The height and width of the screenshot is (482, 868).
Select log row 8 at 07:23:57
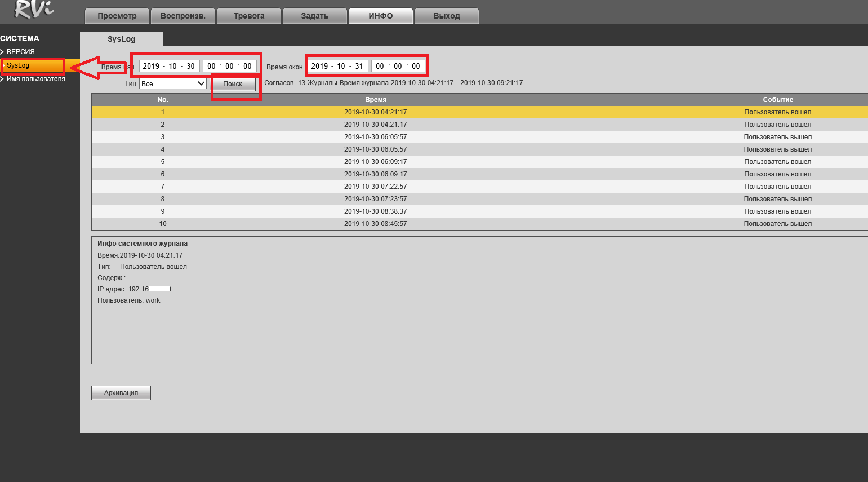pos(480,199)
